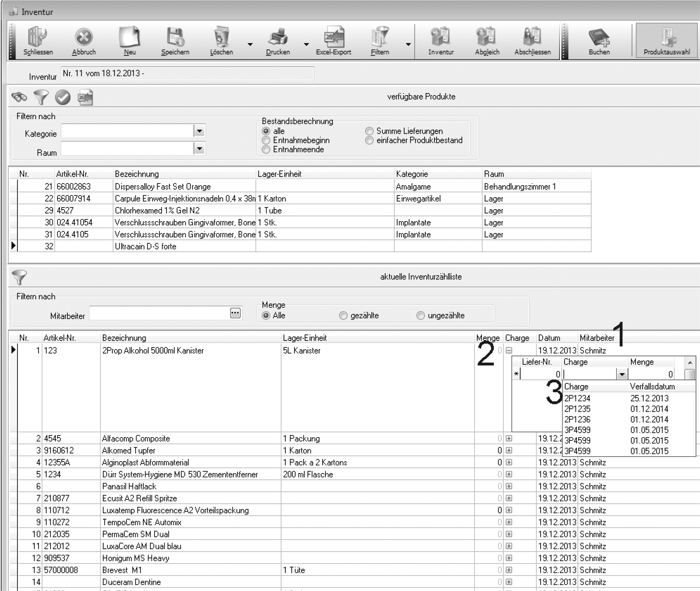Start the Abgleich function
Screen dimensions: 700x591
tap(487, 41)
